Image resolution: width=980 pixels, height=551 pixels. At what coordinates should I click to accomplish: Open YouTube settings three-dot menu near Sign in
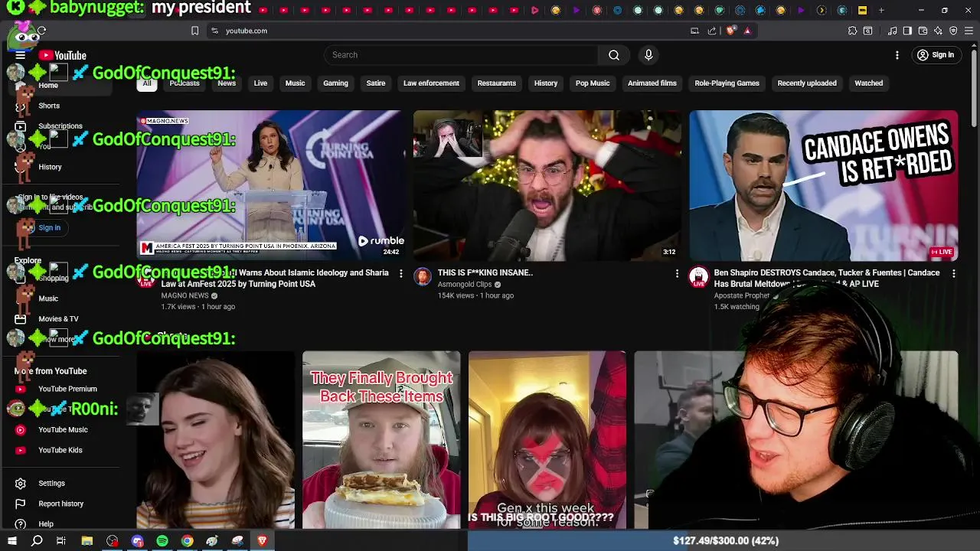897,55
